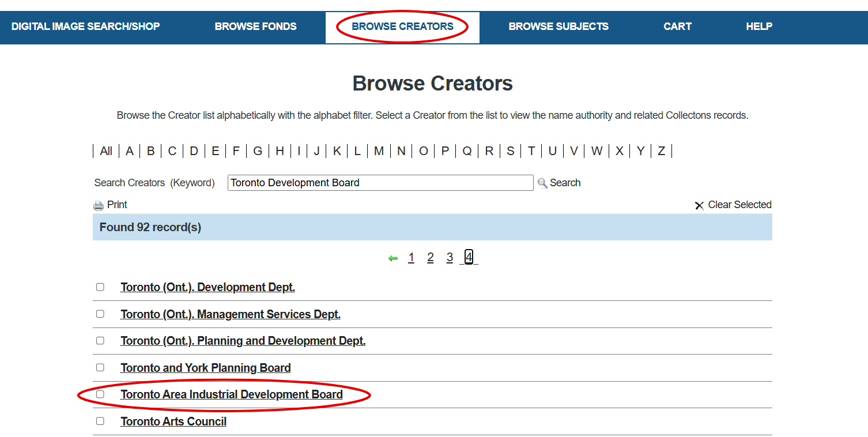Filter creators by letter C
Viewport: 868px width, 437px height.
point(172,151)
